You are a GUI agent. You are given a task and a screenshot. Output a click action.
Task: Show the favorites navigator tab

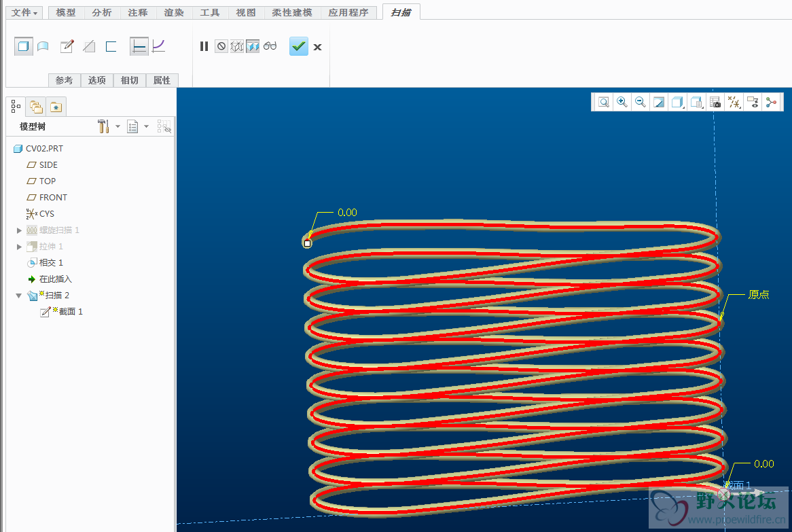(56, 107)
